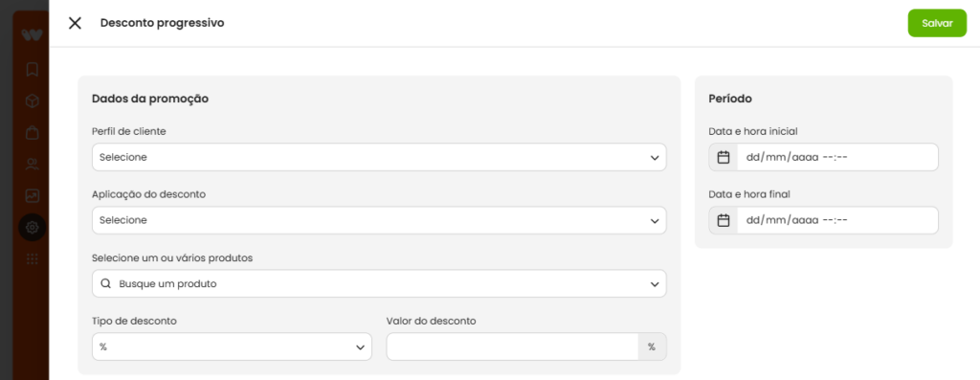980x380 pixels.
Task: Click calendar icon for Data e hora inicial
Action: (724, 158)
